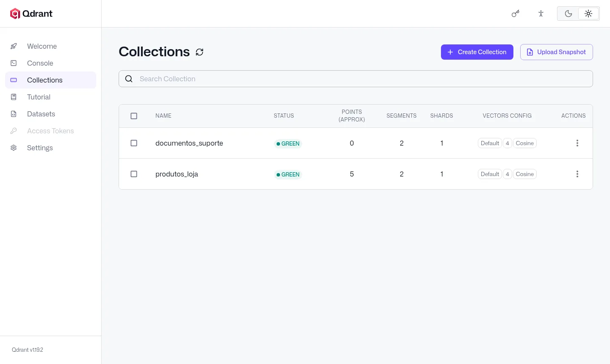Check the documentos_suporte row checkbox

134,143
